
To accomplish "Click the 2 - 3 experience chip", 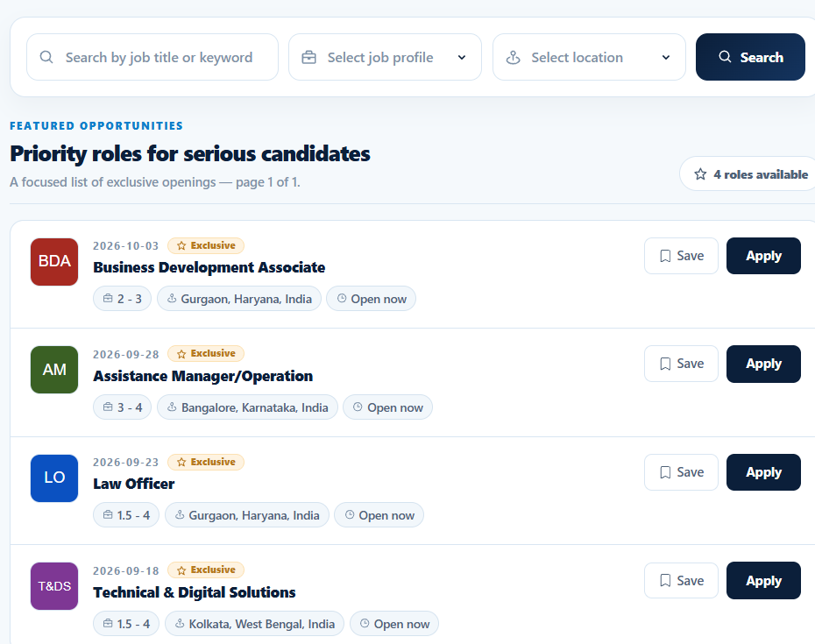I will pos(122,299).
